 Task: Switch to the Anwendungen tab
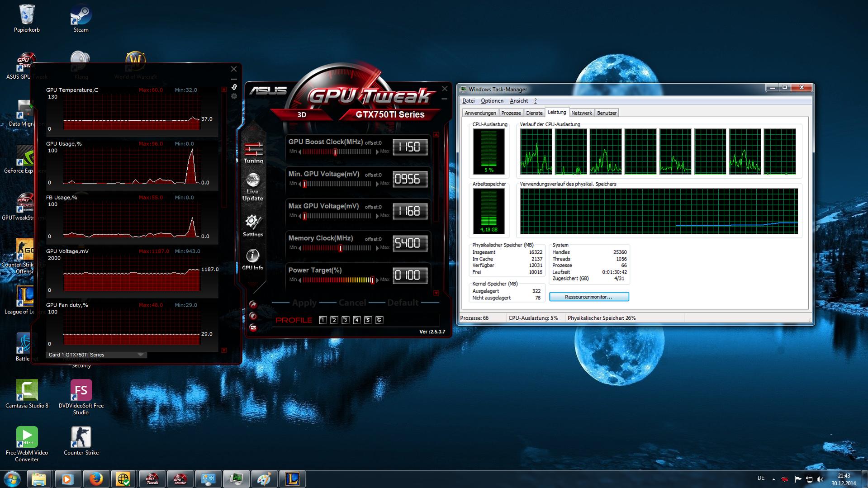[x=480, y=113]
